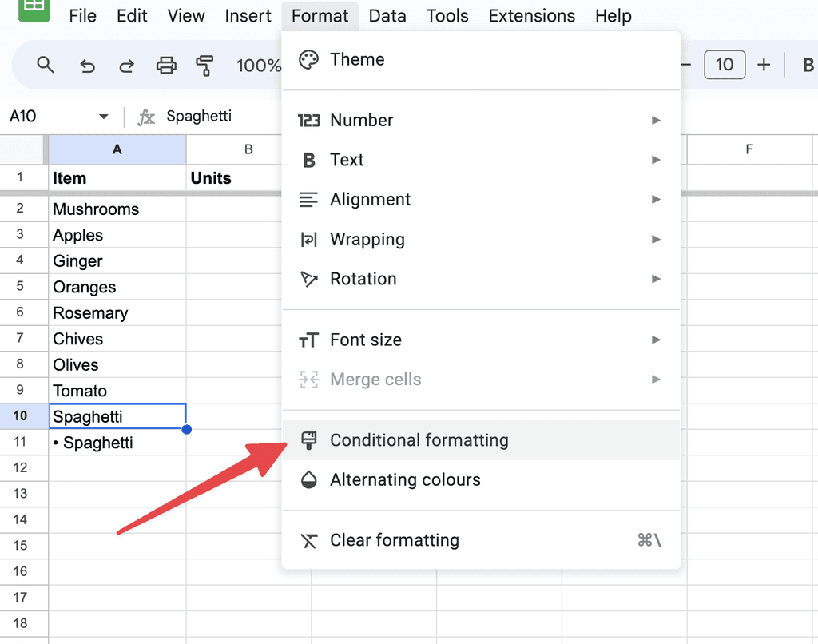Choose Alternating colours
Viewport: 818px width, 644px height.
(406, 480)
